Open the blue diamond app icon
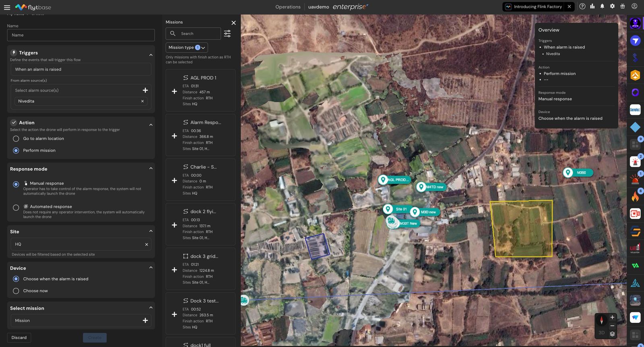Image resolution: width=644 pixels, height=347 pixels. coord(635,127)
